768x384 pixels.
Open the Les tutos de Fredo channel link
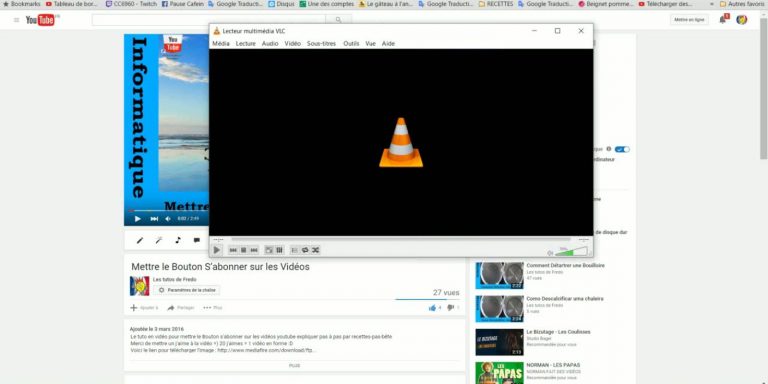point(175,280)
